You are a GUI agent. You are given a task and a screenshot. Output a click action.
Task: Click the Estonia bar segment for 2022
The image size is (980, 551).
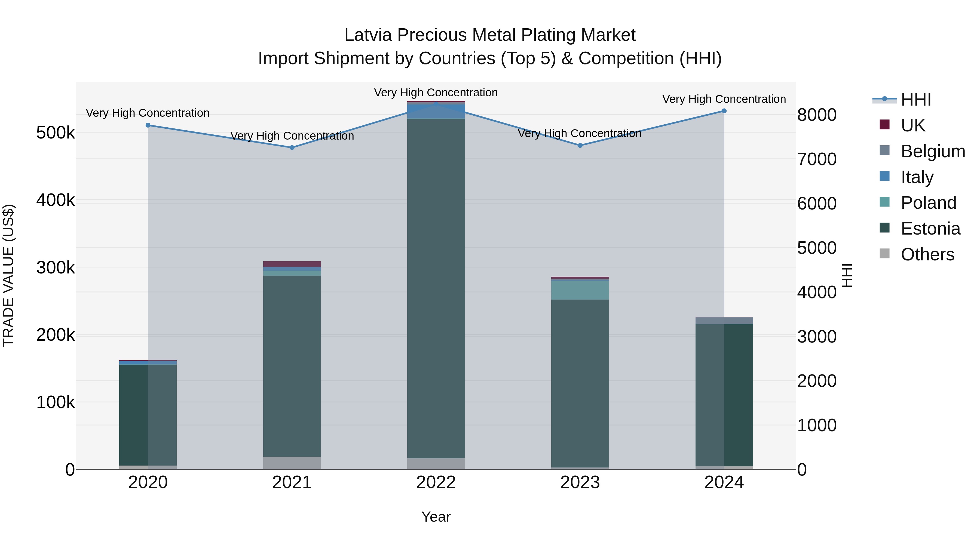point(436,289)
